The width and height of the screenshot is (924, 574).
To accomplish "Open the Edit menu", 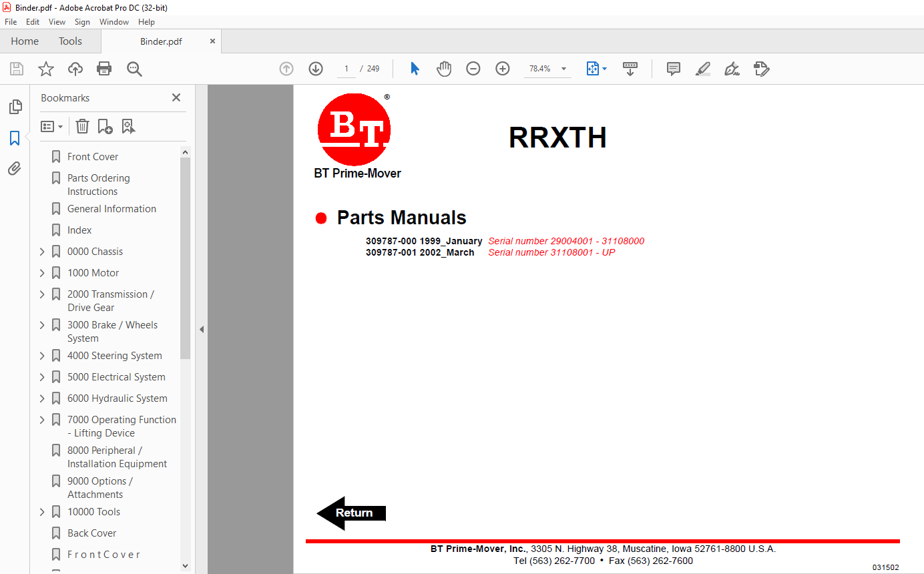I will (33, 22).
